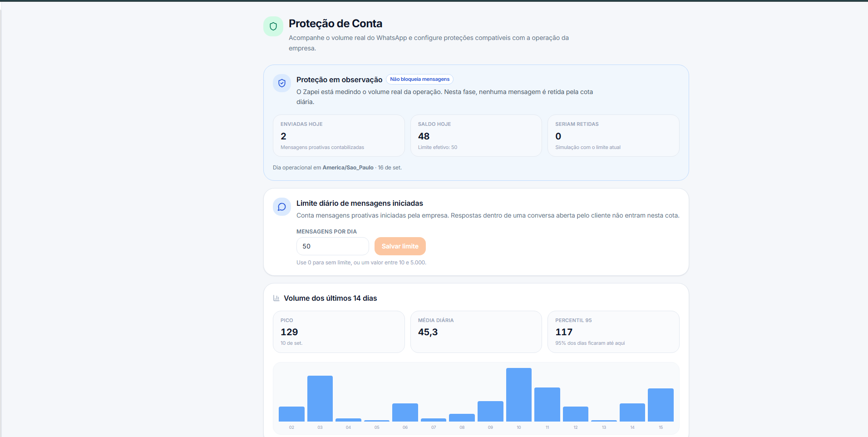Image resolution: width=868 pixels, height=437 pixels.
Task: Click the chart bar for day 08
Action: [x=462, y=417]
